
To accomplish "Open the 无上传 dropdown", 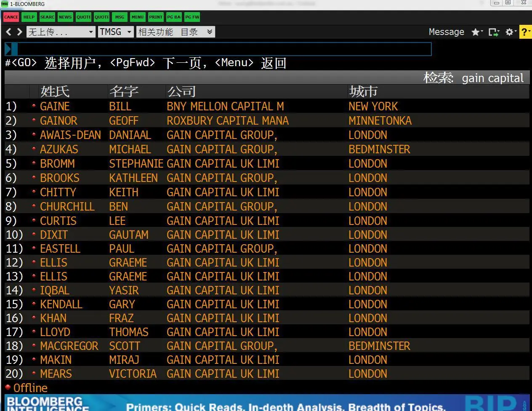I will (61, 32).
